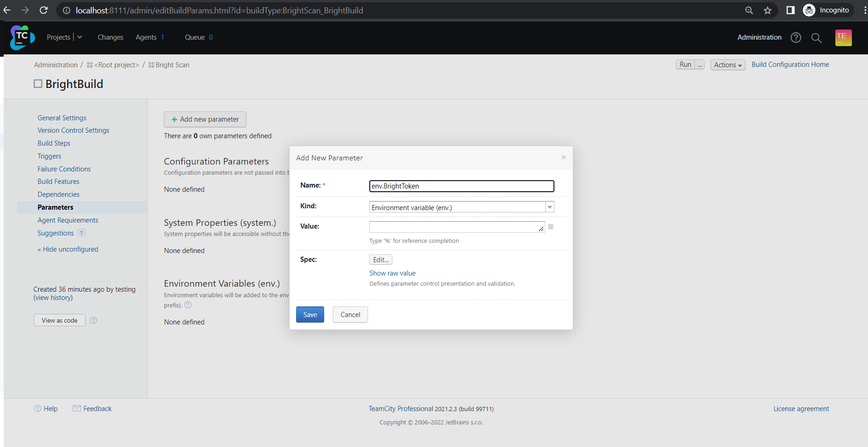Click the site info icon in address bar

(67, 10)
